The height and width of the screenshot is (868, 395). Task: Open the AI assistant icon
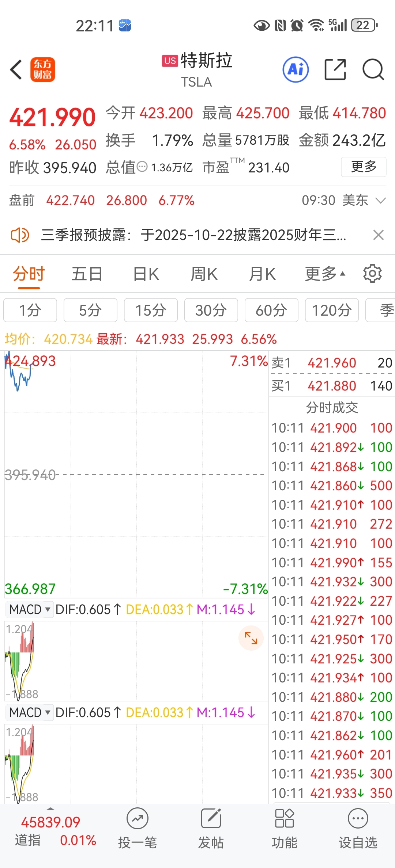[x=296, y=69]
